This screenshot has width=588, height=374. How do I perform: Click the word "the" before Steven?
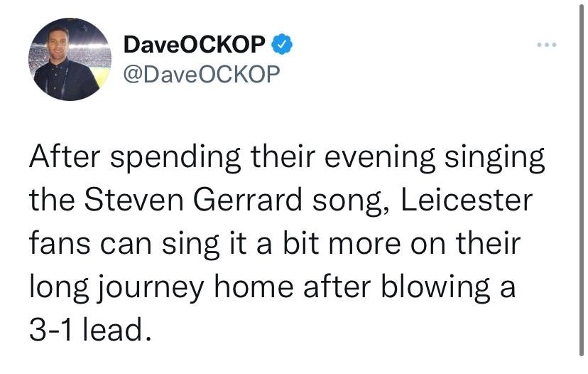tap(52, 201)
